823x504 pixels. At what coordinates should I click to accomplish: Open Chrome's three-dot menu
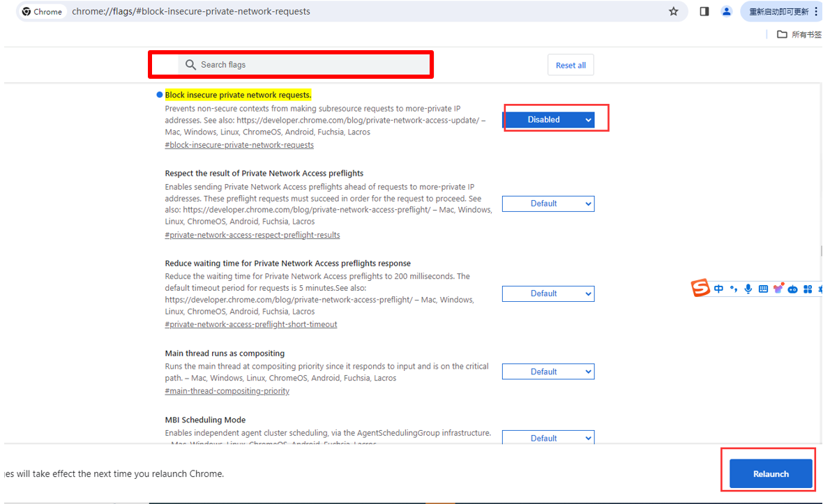click(x=816, y=12)
